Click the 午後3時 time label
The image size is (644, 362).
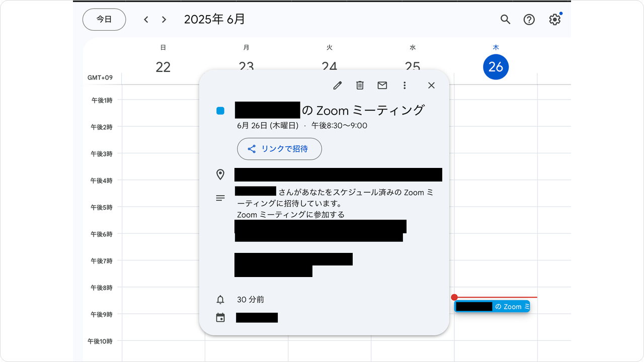click(x=102, y=154)
